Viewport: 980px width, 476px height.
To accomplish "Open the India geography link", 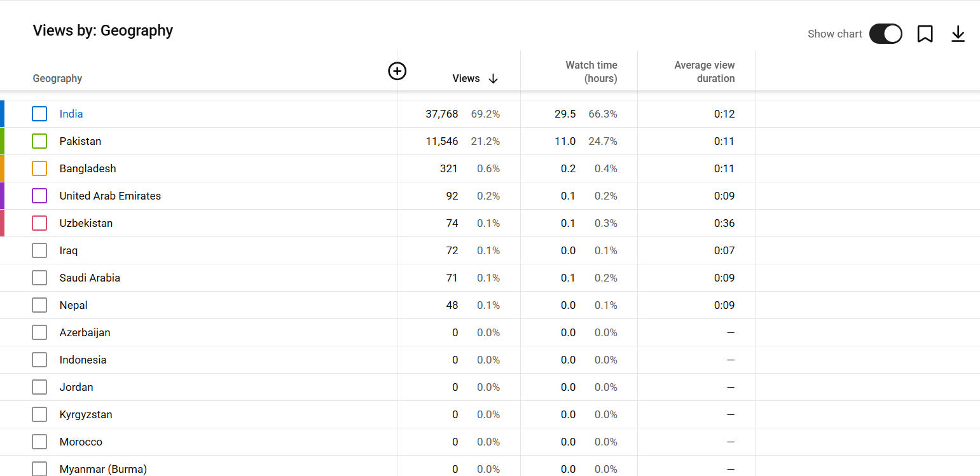I will pos(71,114).
